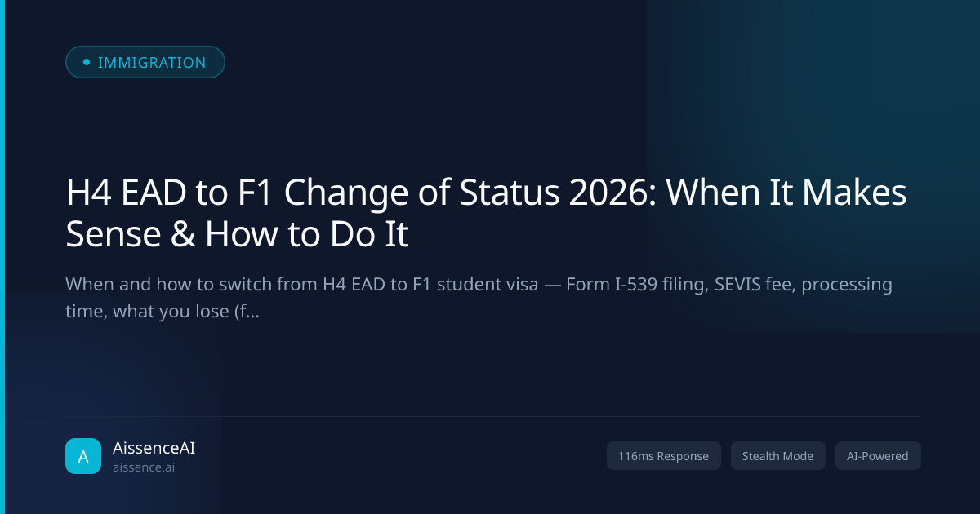Click the AissenceAI brand name

point(154,448)
